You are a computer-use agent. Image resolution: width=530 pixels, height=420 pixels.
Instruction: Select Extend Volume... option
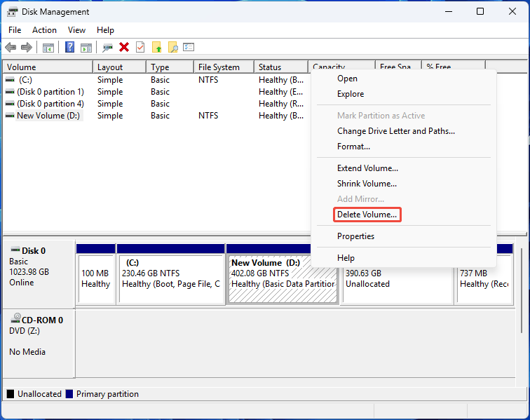tap(404, 168)
